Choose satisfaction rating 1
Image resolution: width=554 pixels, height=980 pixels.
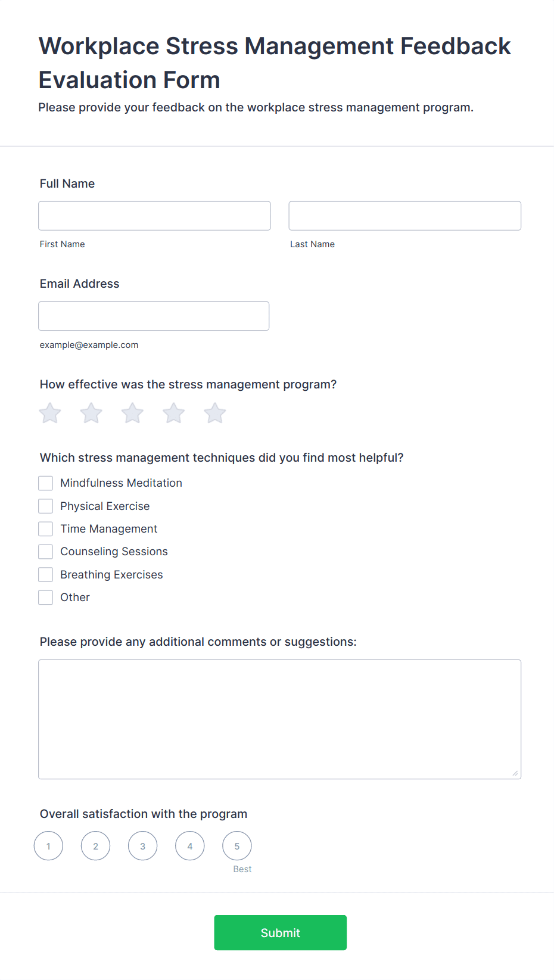tap(48, 845)
